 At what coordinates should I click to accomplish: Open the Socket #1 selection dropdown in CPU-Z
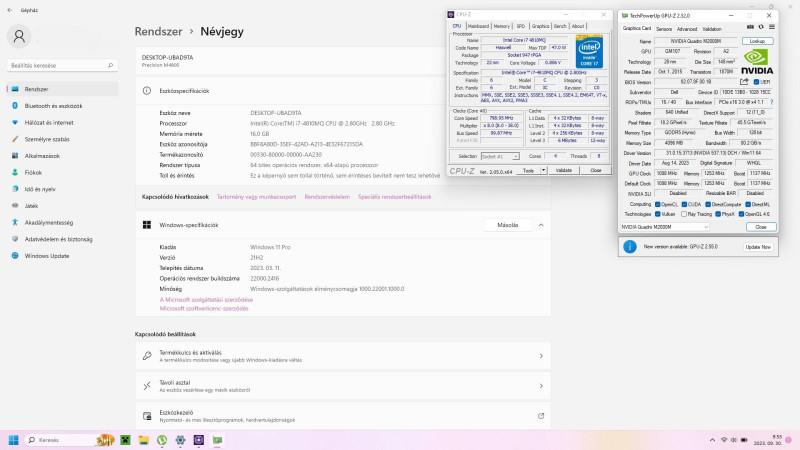tap(500, 156)
